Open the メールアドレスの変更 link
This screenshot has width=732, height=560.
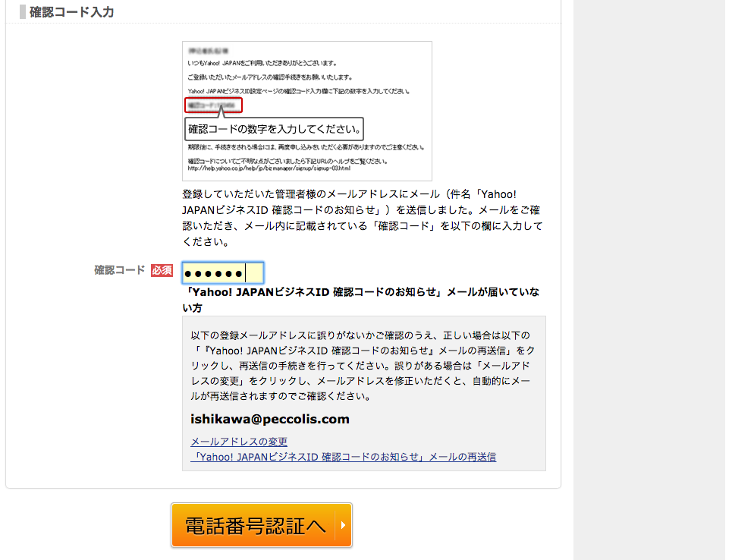point(238,442)
